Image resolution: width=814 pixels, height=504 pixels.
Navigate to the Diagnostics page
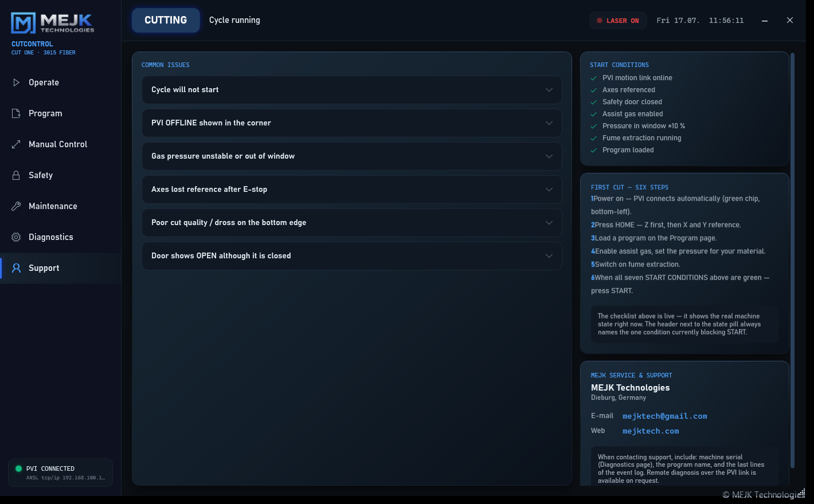pos(61,237)
